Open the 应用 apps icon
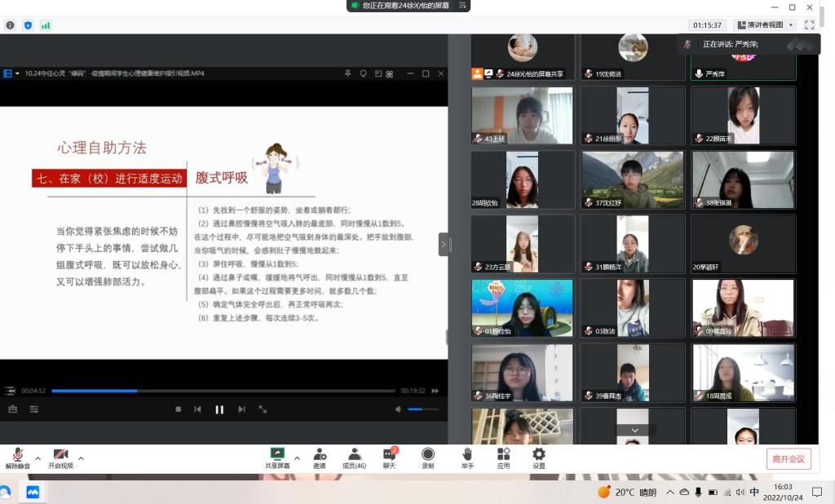Screen dimensions: 835x504 click(503, 456)
